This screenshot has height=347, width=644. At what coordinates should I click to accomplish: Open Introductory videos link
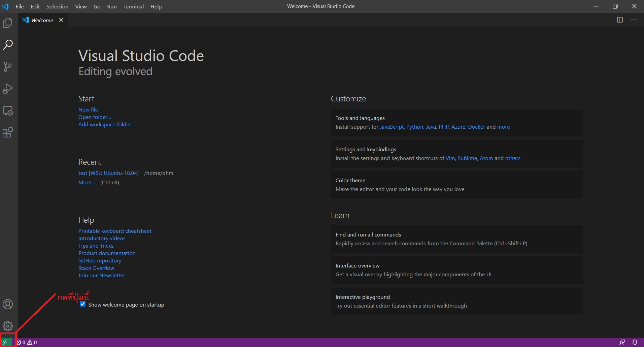(102, 239)
